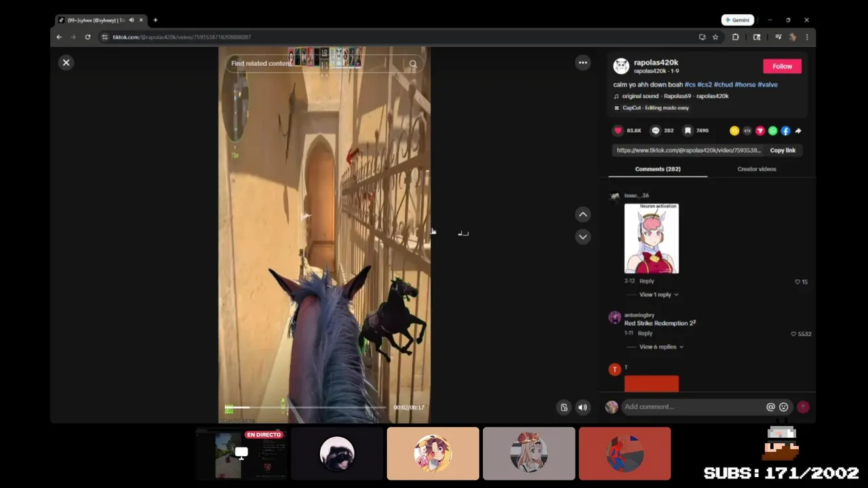Like antoniogbry's comment with 5532 likes

tap(793, 334)
